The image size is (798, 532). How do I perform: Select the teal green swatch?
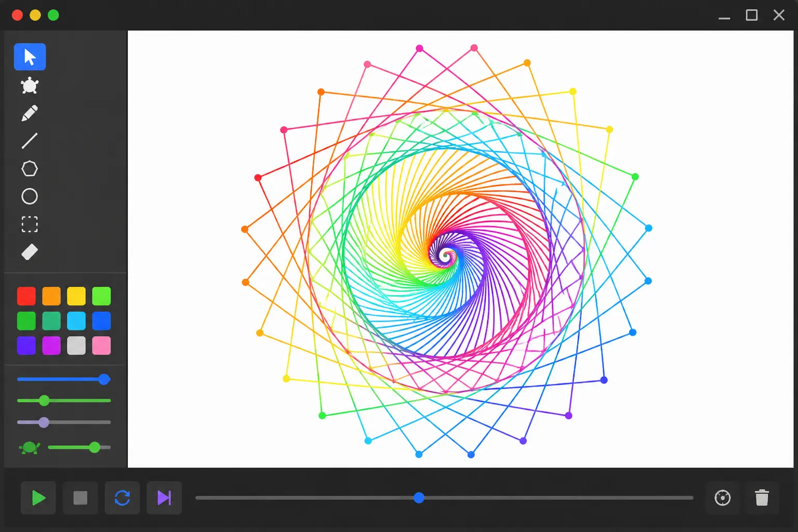51,321
